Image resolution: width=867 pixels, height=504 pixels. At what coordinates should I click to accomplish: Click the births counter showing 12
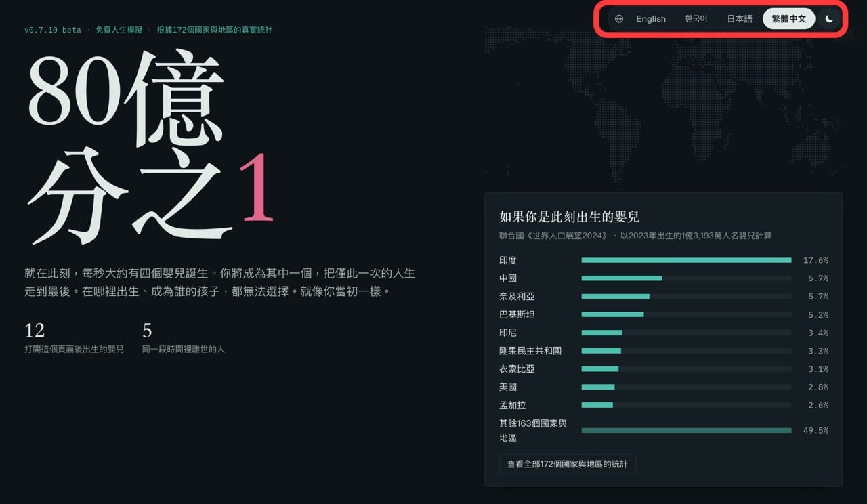(35, 331)
